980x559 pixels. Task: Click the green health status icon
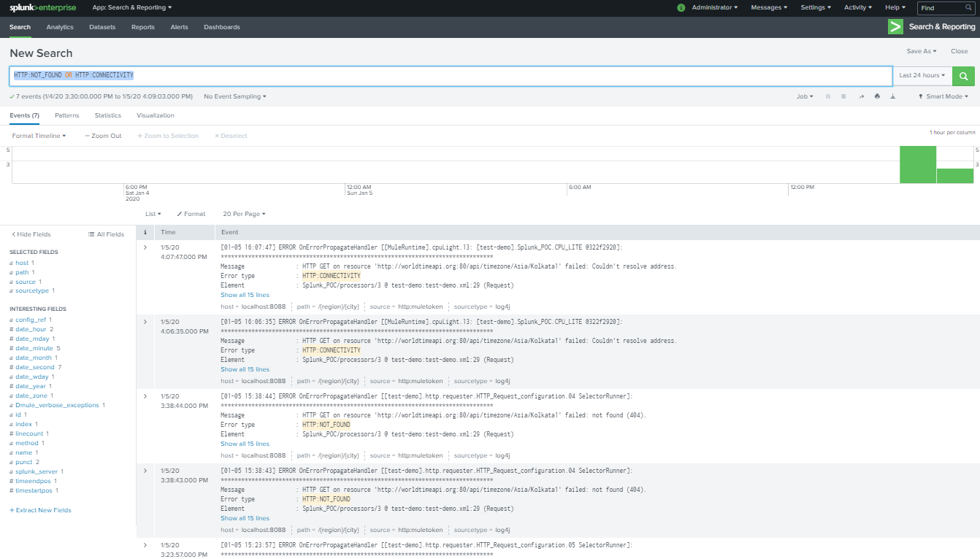[681, 7]
